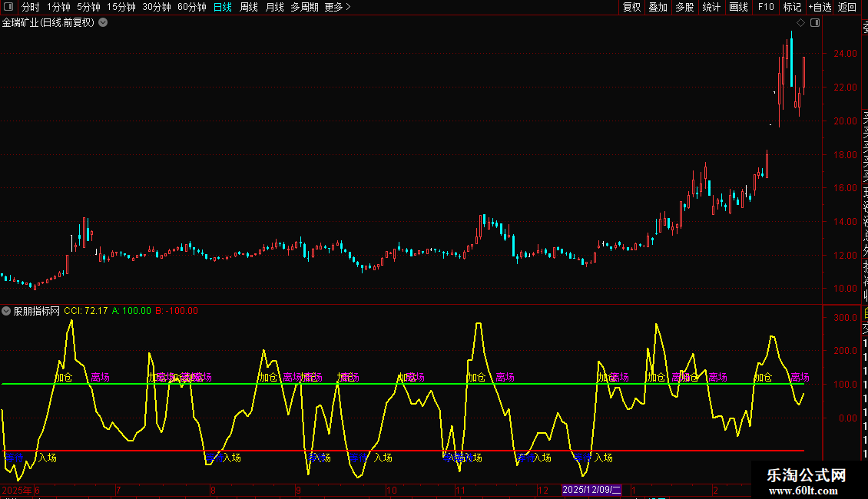Click the 返回 back button
This screenshot has width=868, height=499.
[x=847, y=7]
